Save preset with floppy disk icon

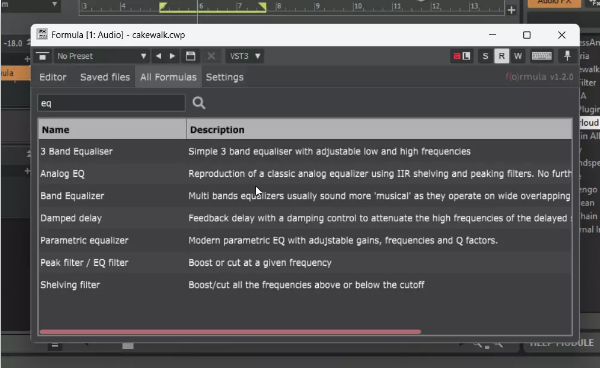(191, 56)
